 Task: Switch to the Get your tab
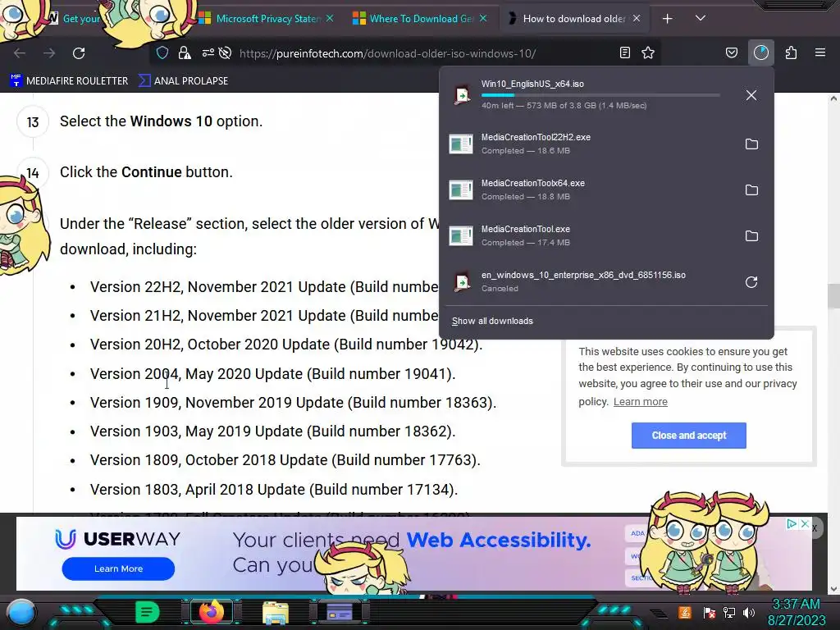(x=81, y=19)
